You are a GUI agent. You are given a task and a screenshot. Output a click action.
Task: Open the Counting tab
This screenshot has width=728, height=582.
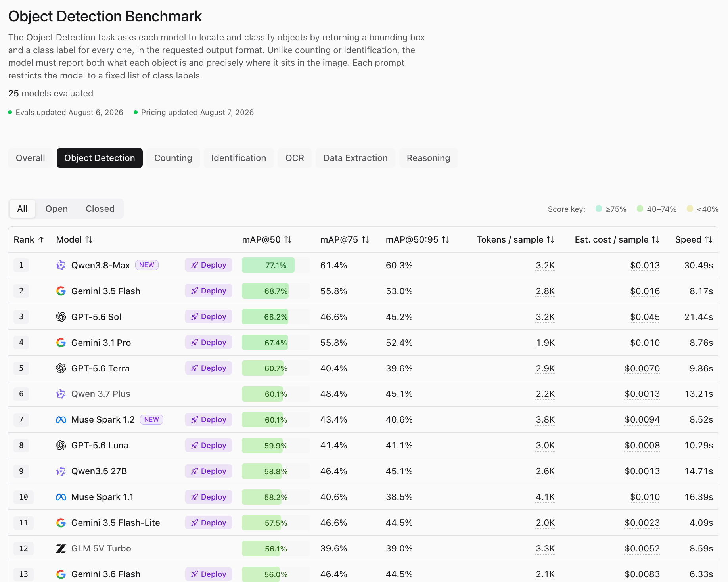173,158
